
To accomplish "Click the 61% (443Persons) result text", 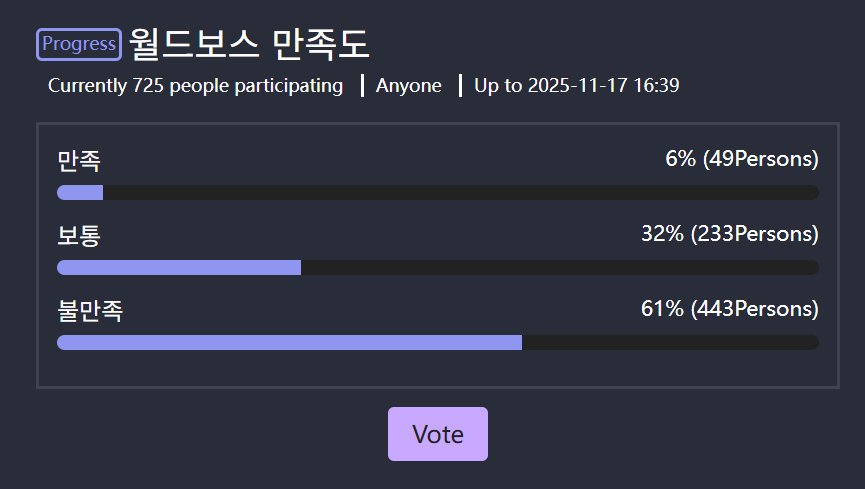I will click(729, 309).
